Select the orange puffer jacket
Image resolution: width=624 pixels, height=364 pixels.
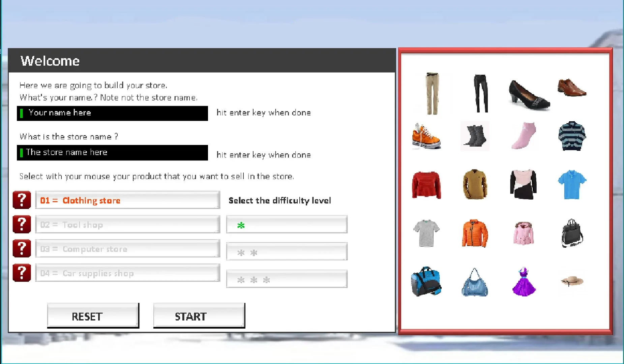[x=475, y=233]
